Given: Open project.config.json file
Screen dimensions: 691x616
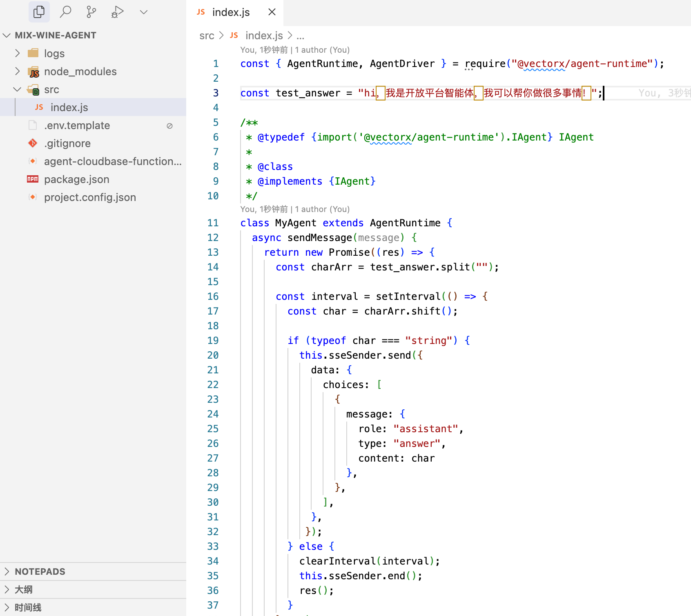Looking at the screenshot, I should point(93,197).
